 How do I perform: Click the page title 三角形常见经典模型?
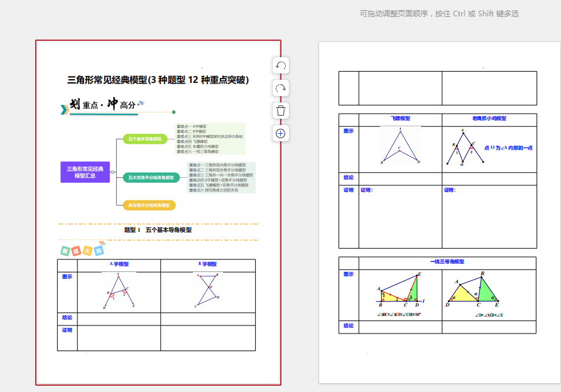(x=158, y=80)
